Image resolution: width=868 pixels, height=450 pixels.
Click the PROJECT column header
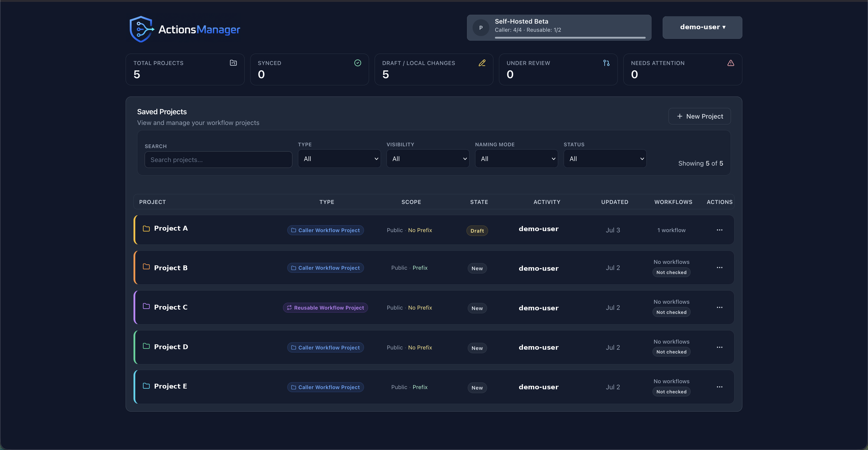[x=152, y=202]
